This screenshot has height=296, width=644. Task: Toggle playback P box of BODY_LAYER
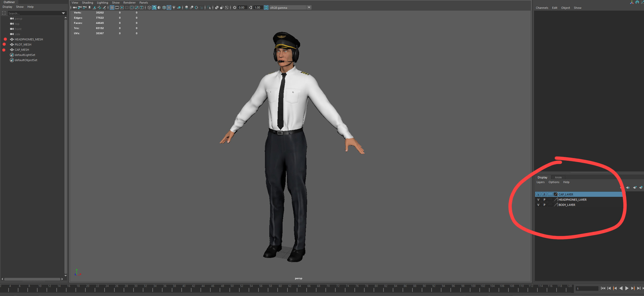544,205
